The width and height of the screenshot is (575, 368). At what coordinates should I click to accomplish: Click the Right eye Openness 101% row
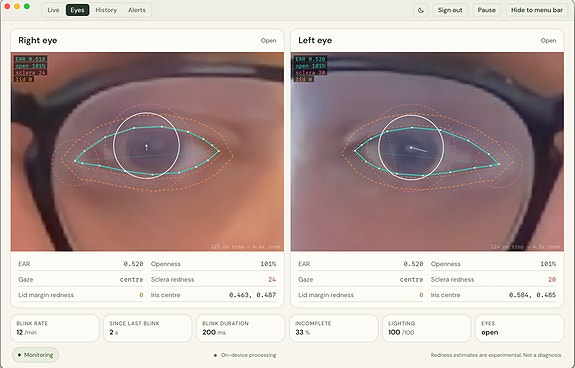pos(213,264)
